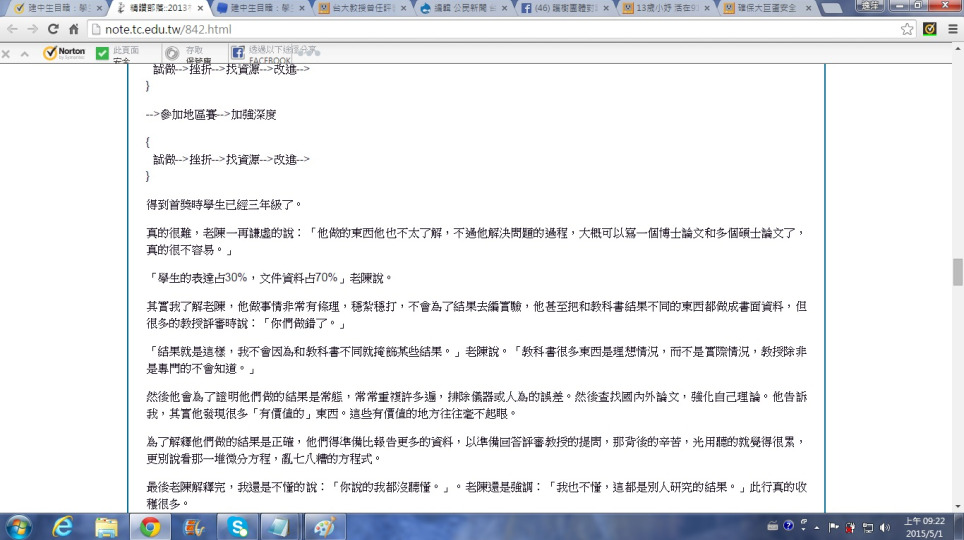Reload the page with the refresh icon
964x540 pixels.
[52, 29]
